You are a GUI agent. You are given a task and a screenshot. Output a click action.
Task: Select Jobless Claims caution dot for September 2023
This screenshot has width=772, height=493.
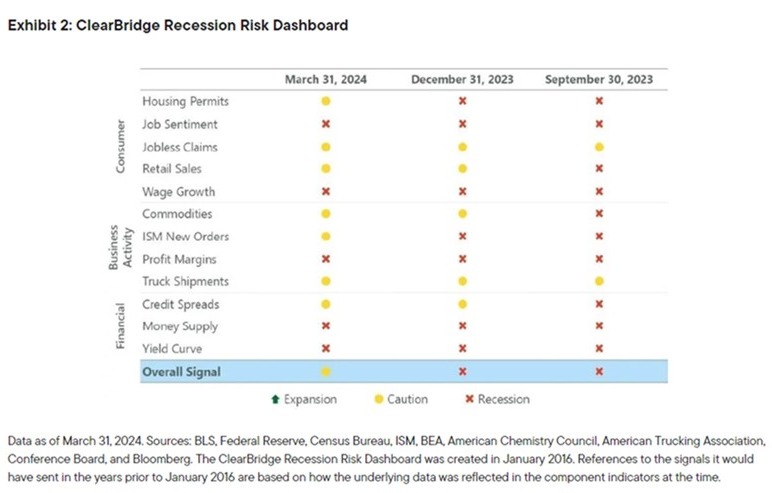coord(599,147)
